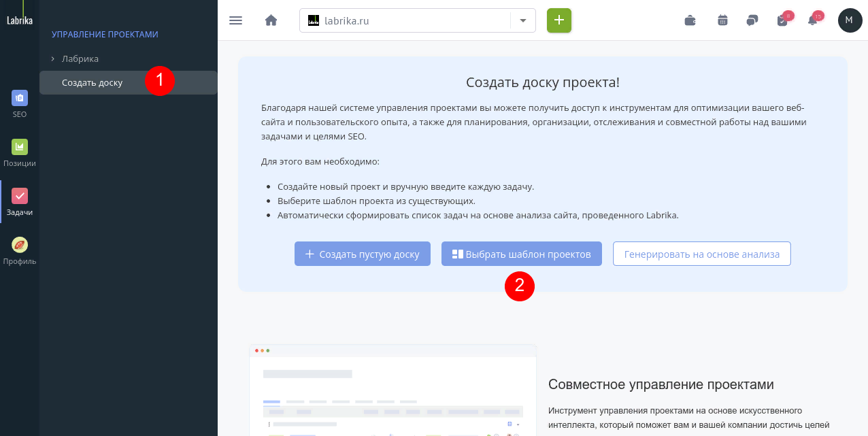Open the briefcase icon in header
Screen dimensions: 868x436
click(x=690, y=20)
